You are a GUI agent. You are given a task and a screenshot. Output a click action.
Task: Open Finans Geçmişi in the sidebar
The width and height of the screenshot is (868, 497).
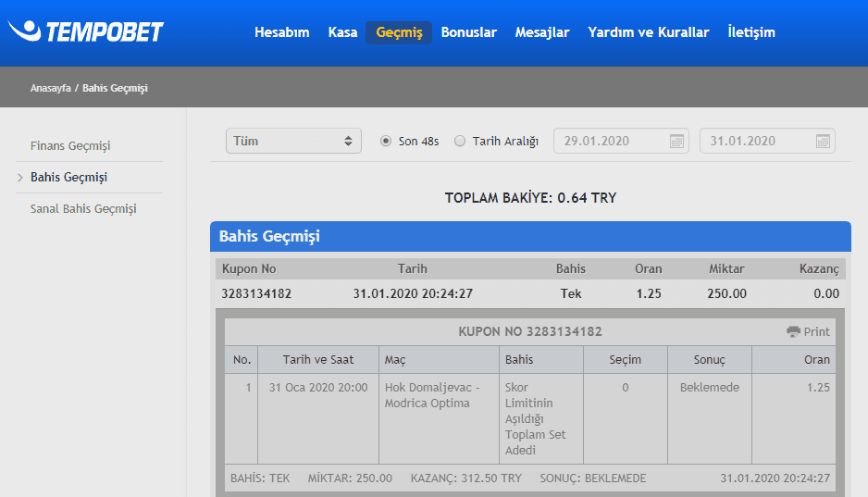click(x=70, y=145)
